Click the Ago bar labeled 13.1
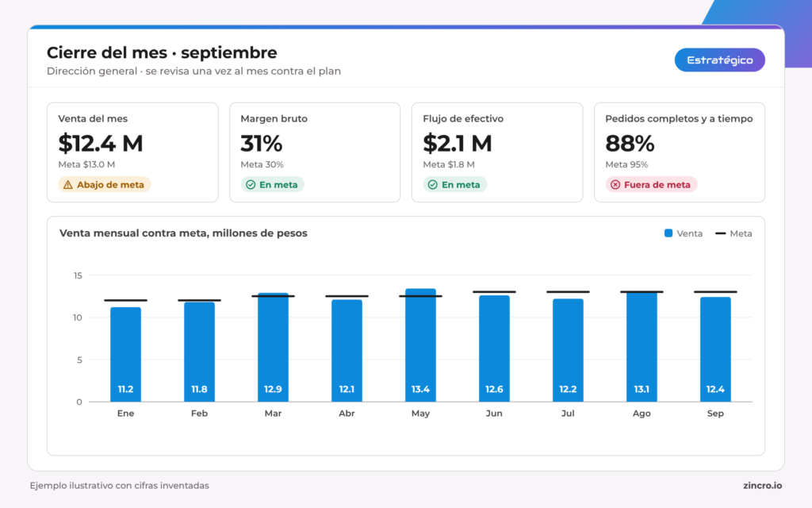 pyautogui.click(x=642, y=346)
